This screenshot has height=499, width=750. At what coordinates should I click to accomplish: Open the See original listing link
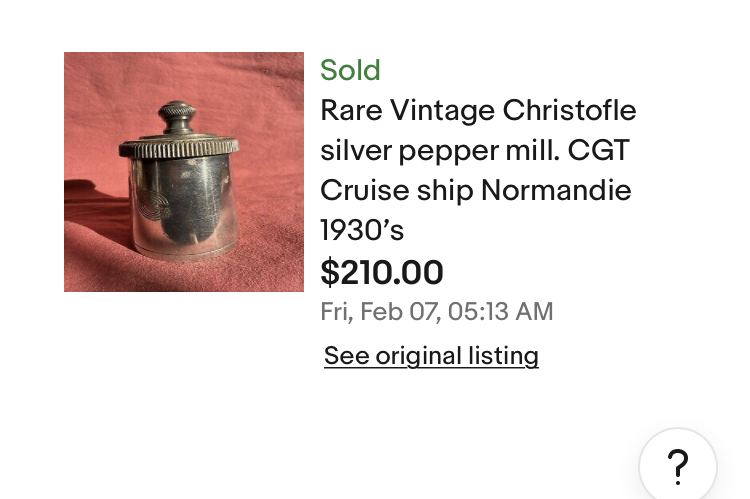click(x=431, y=356)
